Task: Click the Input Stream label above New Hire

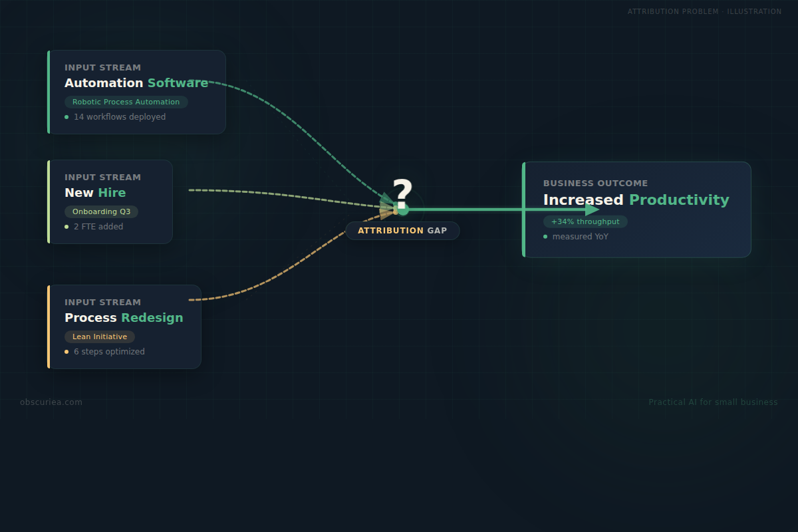Action: 102,178
